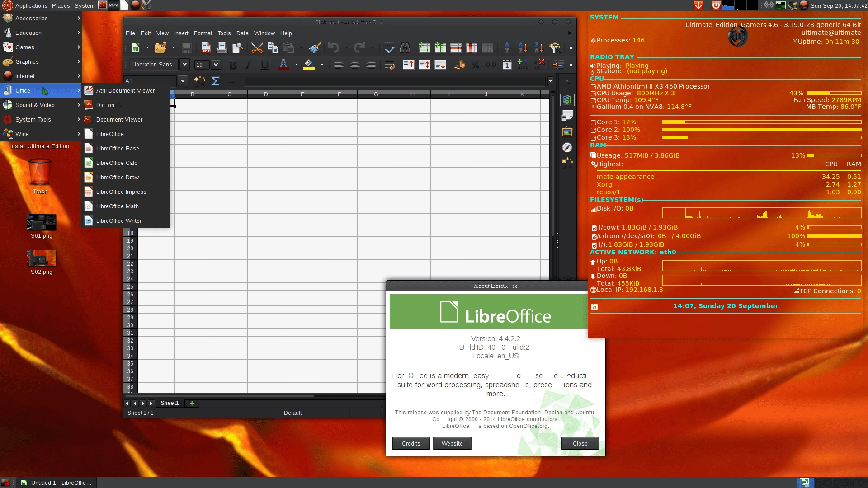868x488 pixels.
Task: Select LibreOffice Writer in Office submenu
Action: 126,221
